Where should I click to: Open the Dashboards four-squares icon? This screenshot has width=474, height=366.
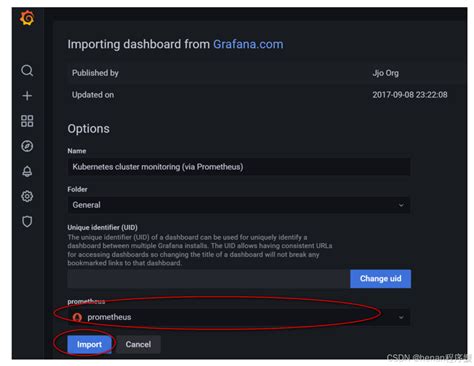[27, 121]
